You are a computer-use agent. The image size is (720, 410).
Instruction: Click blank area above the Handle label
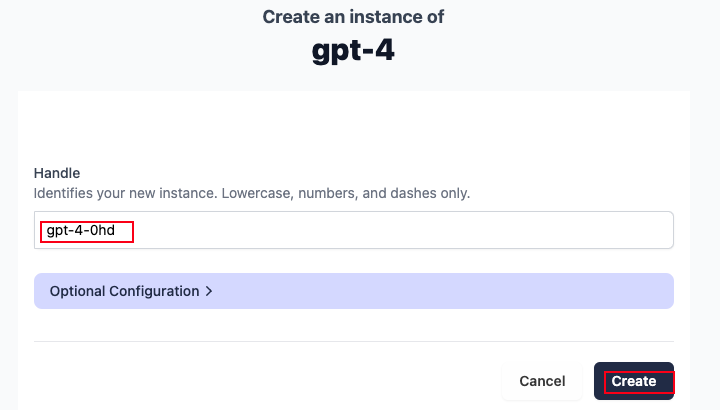coord(353,130)
